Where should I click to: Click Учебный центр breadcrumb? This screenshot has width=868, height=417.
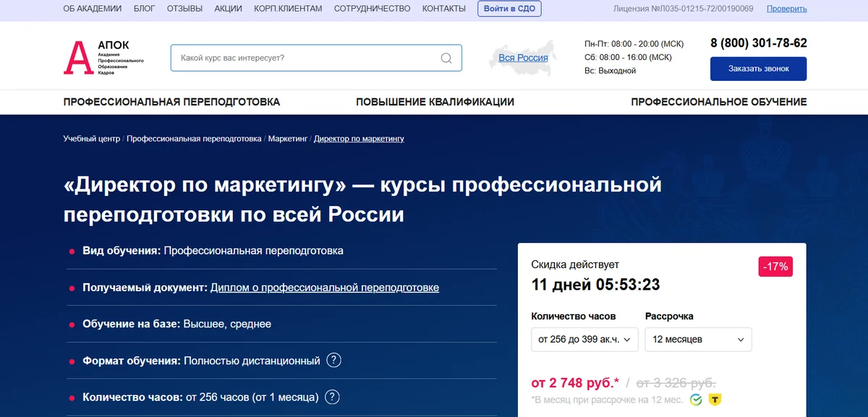tap(92, 138)
